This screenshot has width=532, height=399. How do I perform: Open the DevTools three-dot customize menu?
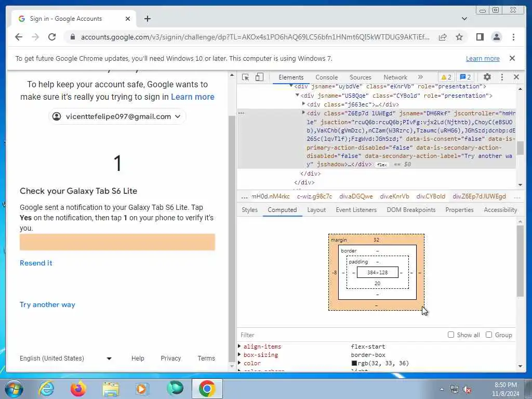pyautogui.click(x=502, y=77)
